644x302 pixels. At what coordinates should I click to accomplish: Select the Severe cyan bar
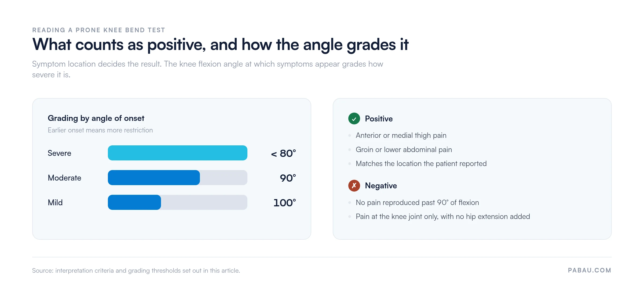coord(177,153)
